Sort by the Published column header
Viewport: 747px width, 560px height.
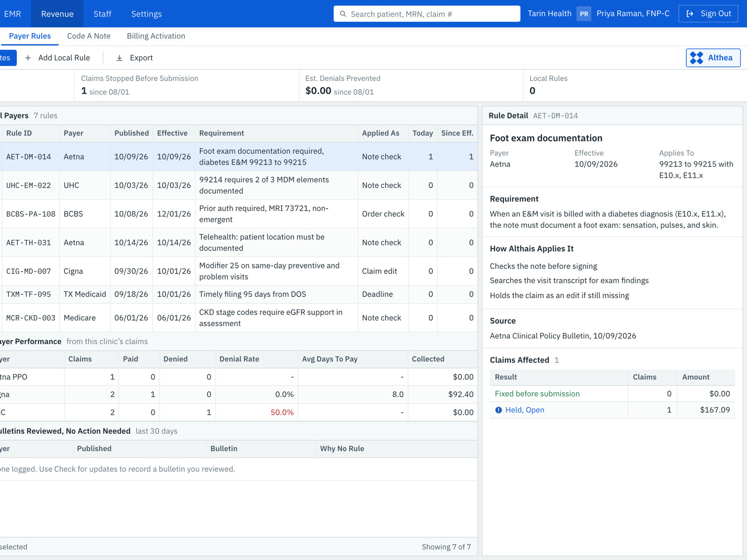pyautogui.click(x=132, y=133)
